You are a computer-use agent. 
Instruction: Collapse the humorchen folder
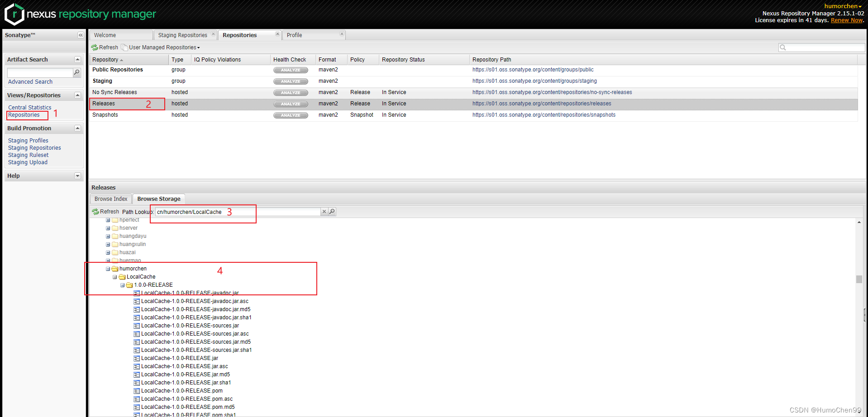pos(108,269)
